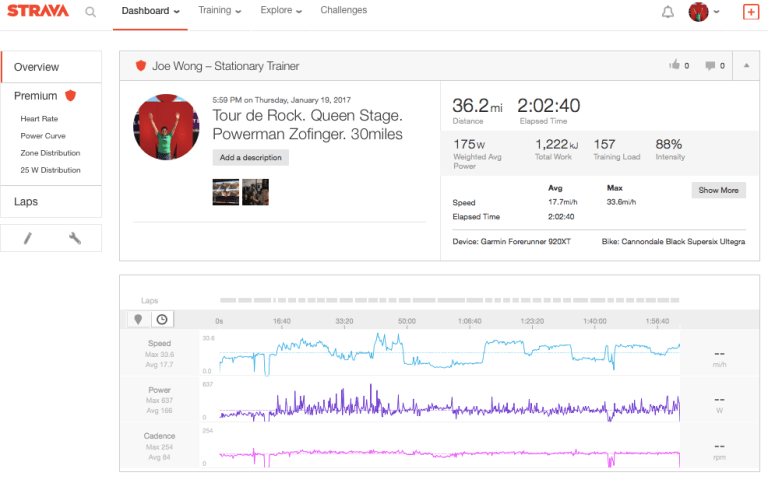Click the pencil edit activity icon
Viewport: 768px width, 483px height.
pos(28,238)
